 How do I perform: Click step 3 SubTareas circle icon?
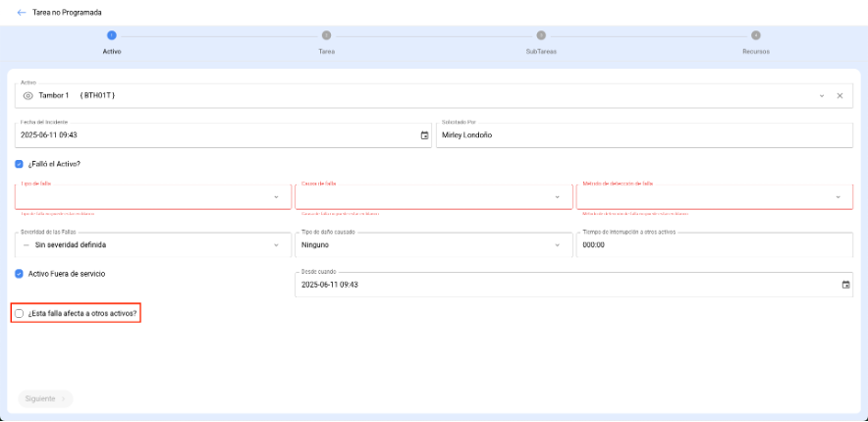(x=541, y=35)
